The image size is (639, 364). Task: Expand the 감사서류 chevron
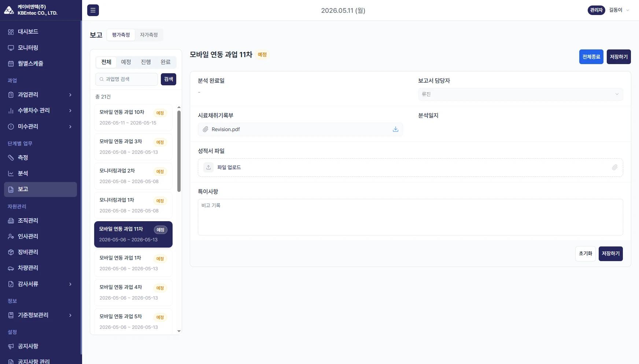[x=70, y=284]
